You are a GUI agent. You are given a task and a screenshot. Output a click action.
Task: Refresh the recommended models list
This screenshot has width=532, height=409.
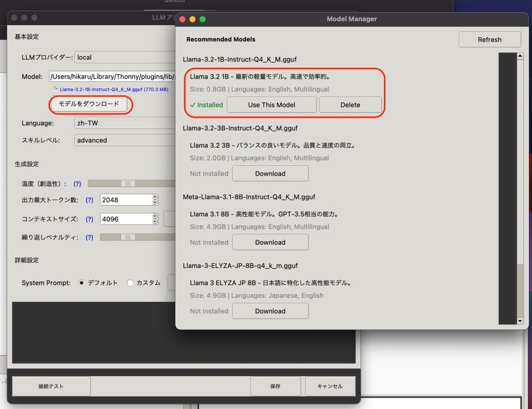pyautogui.click(x=489, y=39)
